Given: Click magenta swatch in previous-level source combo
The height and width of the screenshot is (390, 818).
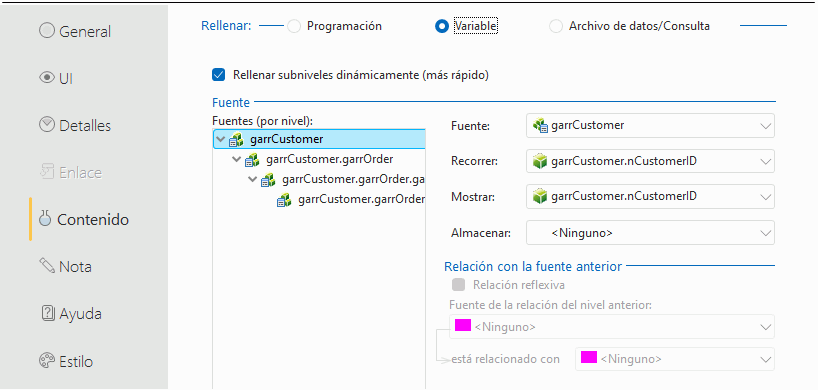Looking at the screenshot, I should pos(463,325).
